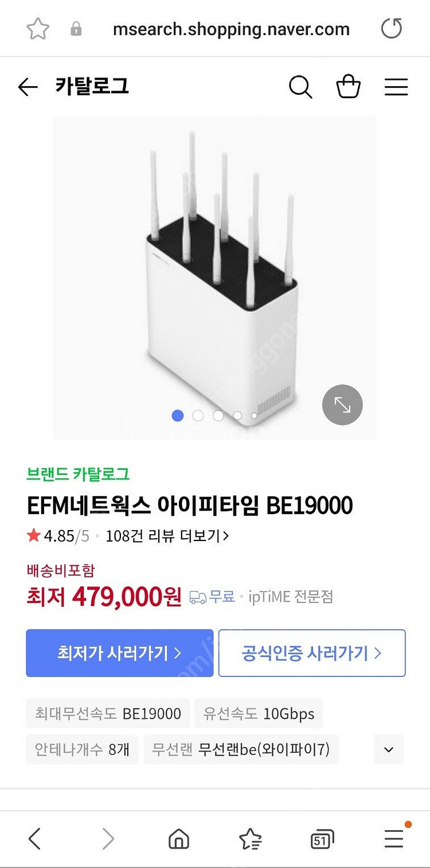
Task: Reload the page with refresh icon
Action: point(392,28)
